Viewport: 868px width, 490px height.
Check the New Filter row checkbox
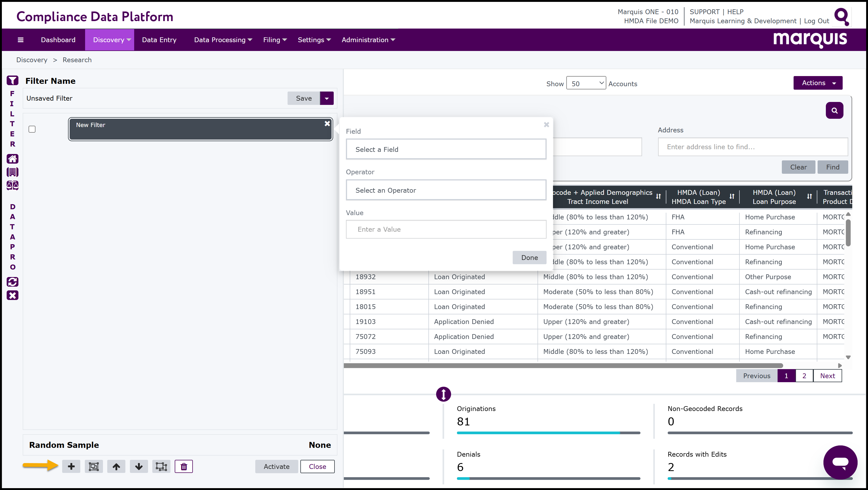pos(32,129)
